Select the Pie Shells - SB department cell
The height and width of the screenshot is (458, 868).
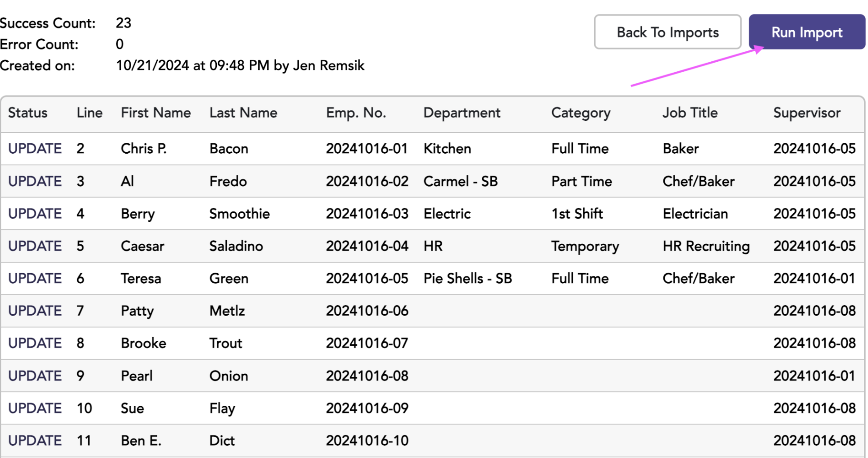pos(468,279)
